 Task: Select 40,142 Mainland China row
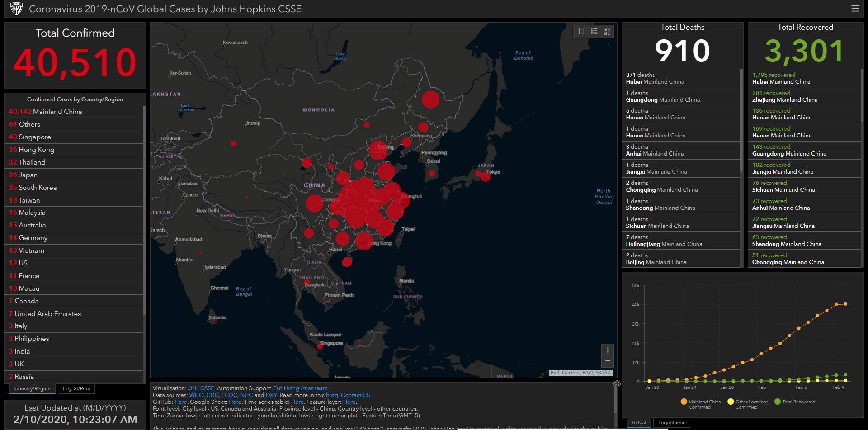(x=75, y=112)
